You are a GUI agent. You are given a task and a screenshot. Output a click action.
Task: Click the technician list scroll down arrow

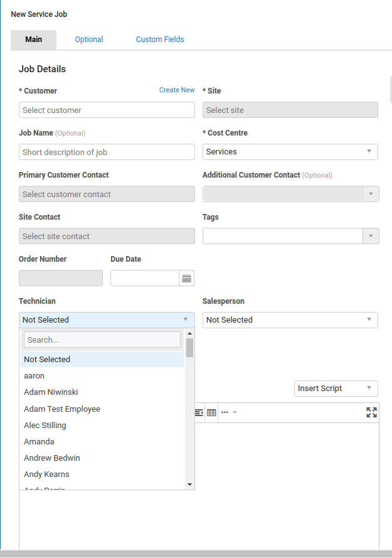189,485
